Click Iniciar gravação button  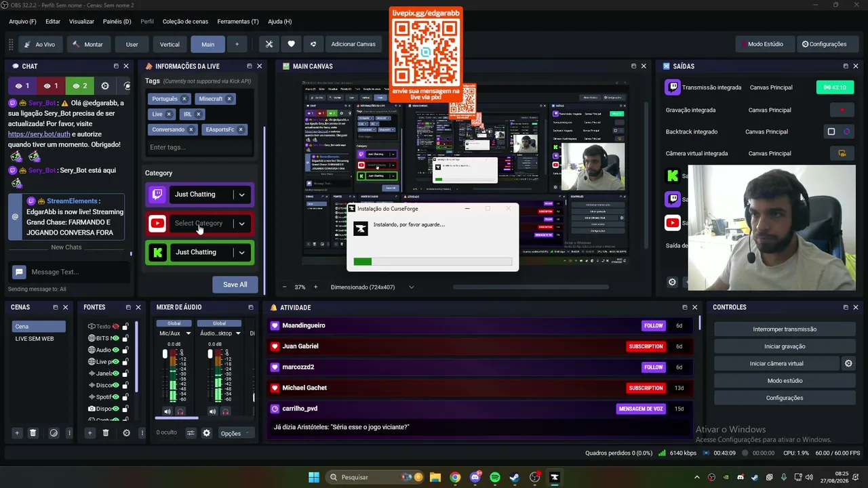coord(785,346)
